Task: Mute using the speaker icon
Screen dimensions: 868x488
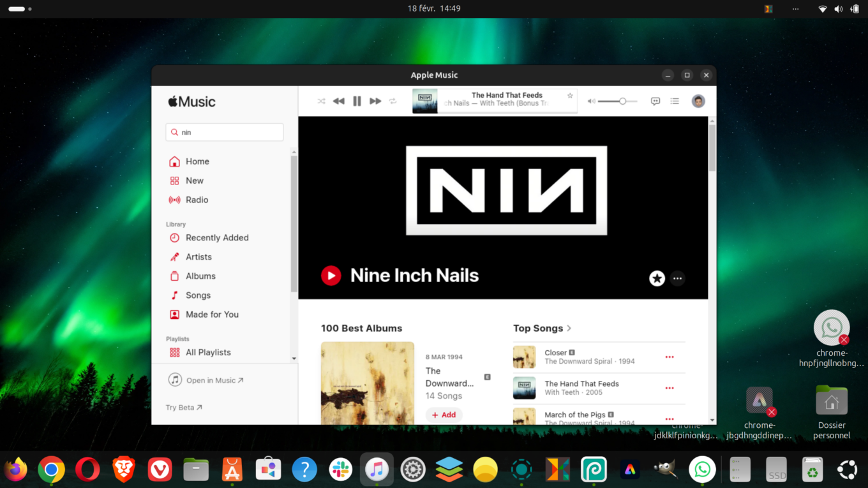Action: tap(591, 101)
